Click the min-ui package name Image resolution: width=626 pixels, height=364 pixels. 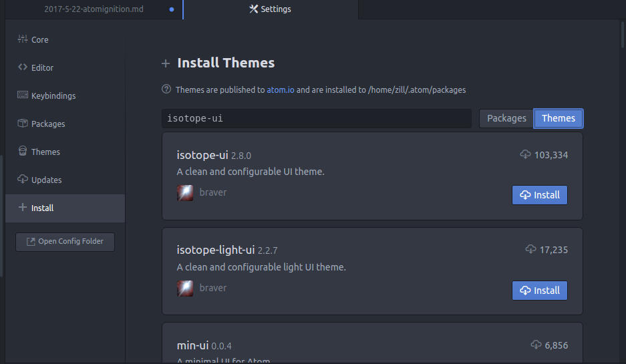point(193,345)
